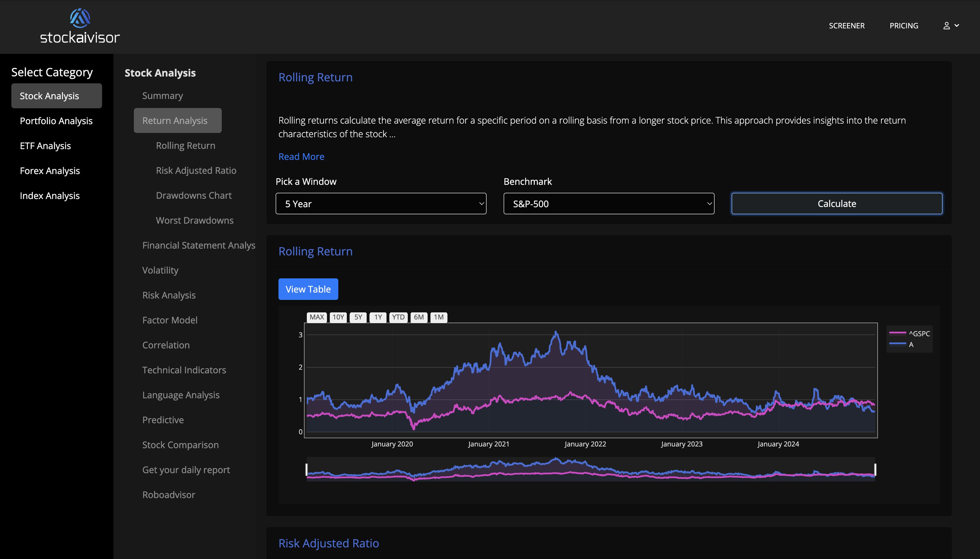Open SCREENER in top navigation
Viewport: 980px width, 559px height.
(x=846, y=26)
